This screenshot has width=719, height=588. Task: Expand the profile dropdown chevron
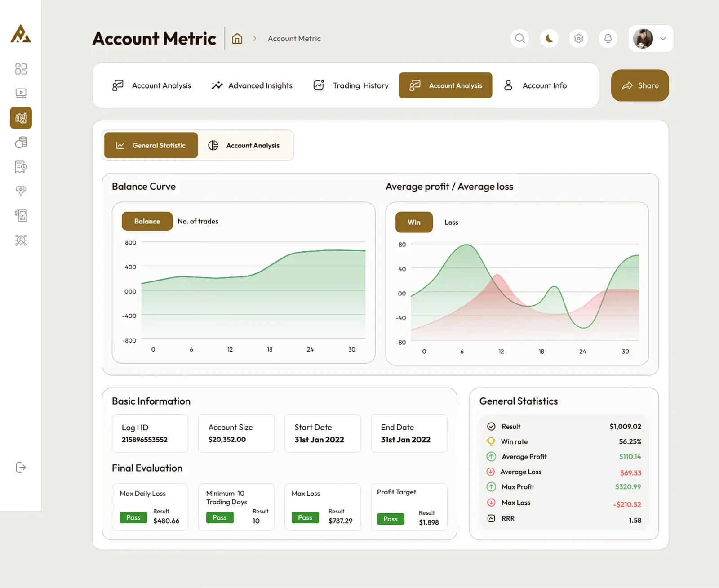[x=663, y=39]
